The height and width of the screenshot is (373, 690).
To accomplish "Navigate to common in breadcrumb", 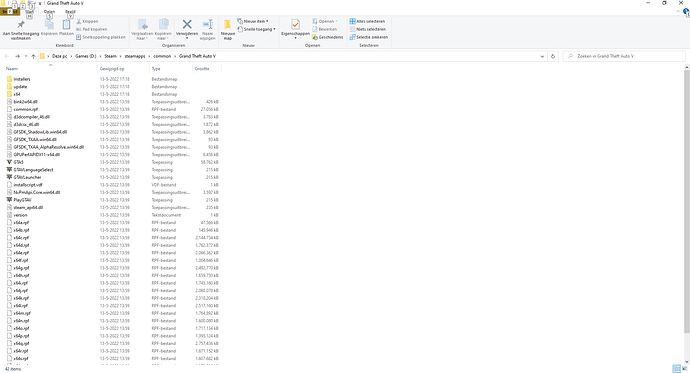I will (x=162, y=56).
